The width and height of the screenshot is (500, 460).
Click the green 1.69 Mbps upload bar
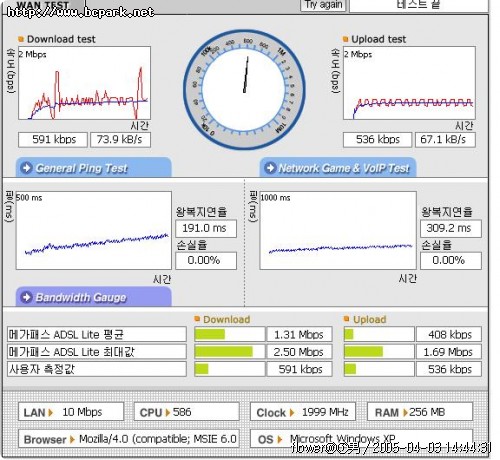point(364,352)
